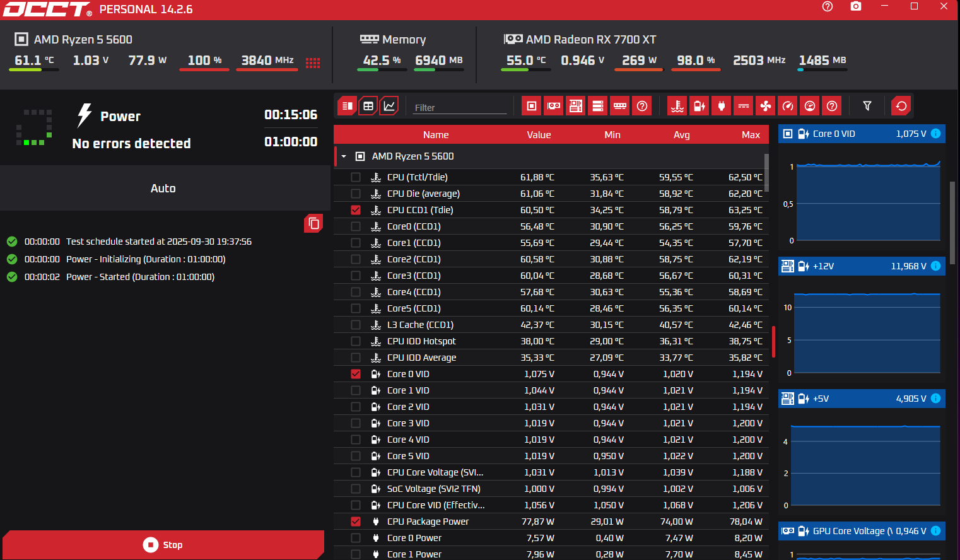Select the 'Power - Initializing' log entry
This screenshot has width=960, height=560.
(x=146, y=259)
